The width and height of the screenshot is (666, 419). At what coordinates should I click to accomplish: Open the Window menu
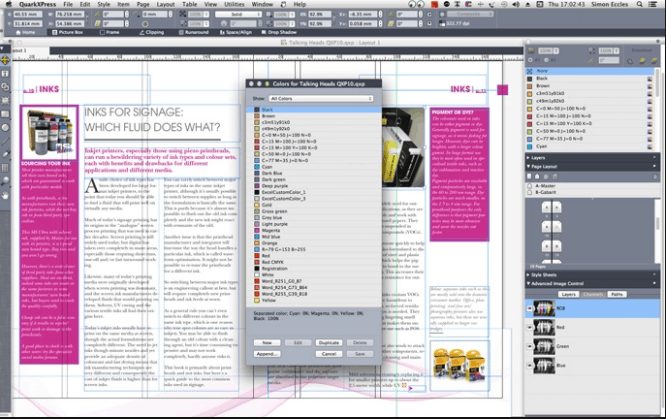(x=262, y=4)
